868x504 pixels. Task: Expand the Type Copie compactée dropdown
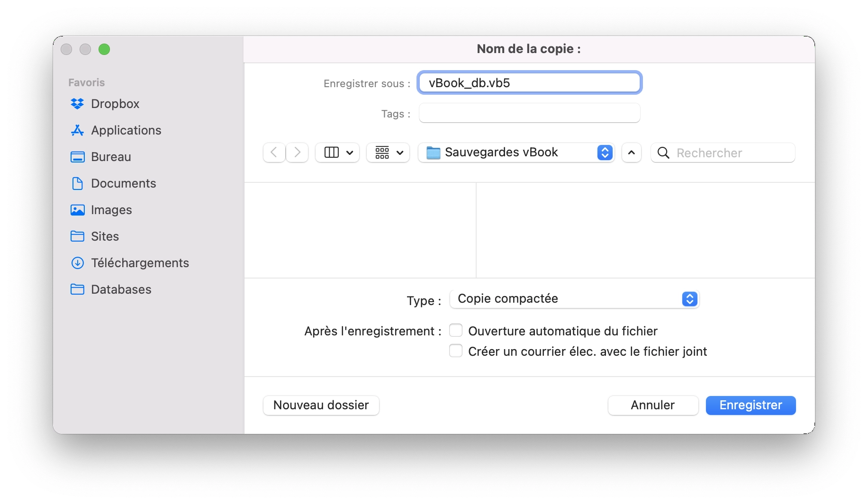(574, 299)
